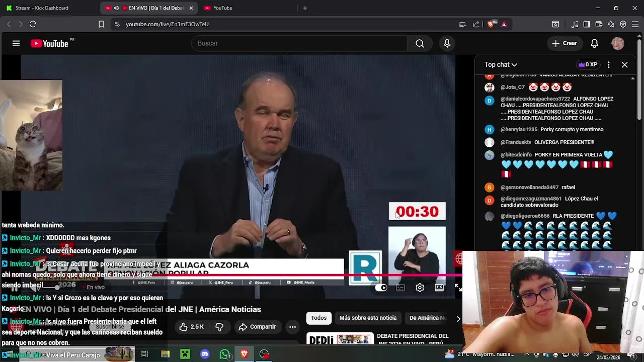
Task: Bookmark this page
Action: click(x=101, y=24)
